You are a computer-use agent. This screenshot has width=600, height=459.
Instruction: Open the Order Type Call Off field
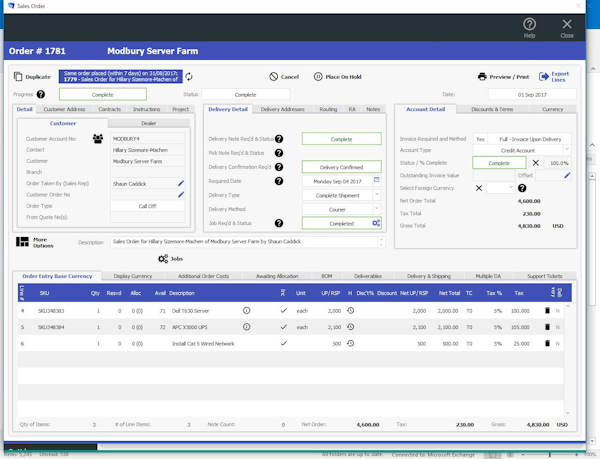click(x=147, y=206)
